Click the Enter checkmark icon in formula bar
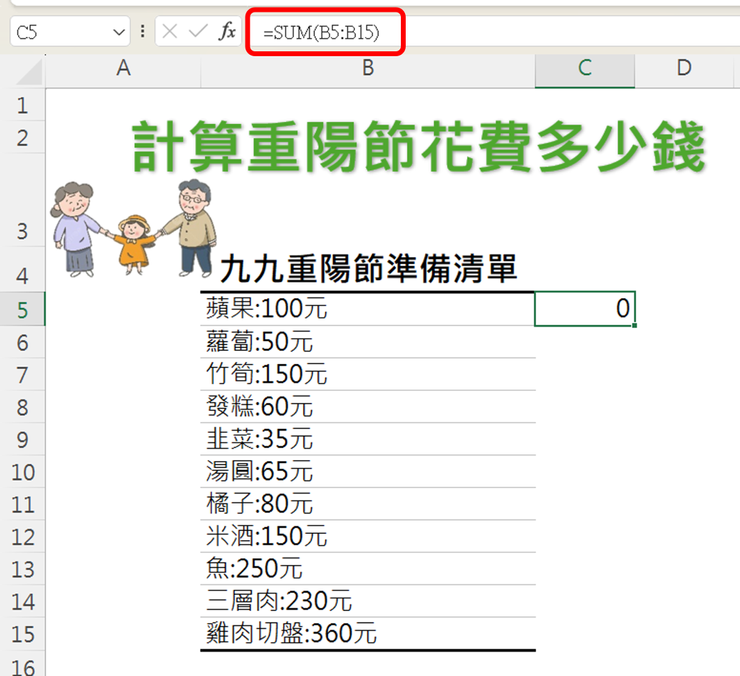This screenshot has height=676, width=740. point(198,32)
